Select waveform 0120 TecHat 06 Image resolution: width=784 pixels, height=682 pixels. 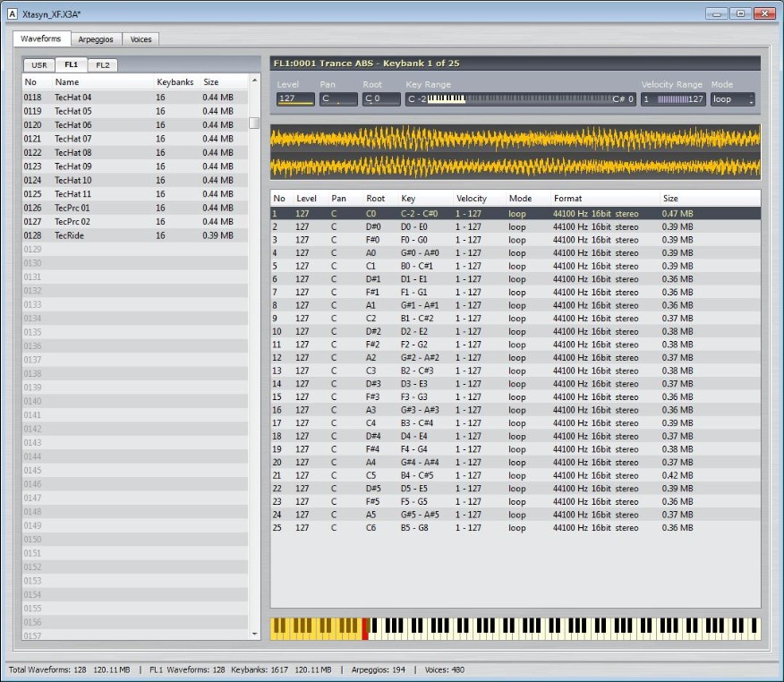(135, 125)
